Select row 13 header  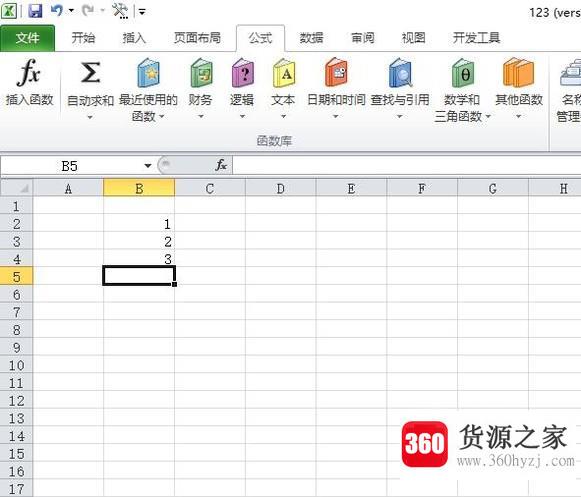[x=16, y=418]
